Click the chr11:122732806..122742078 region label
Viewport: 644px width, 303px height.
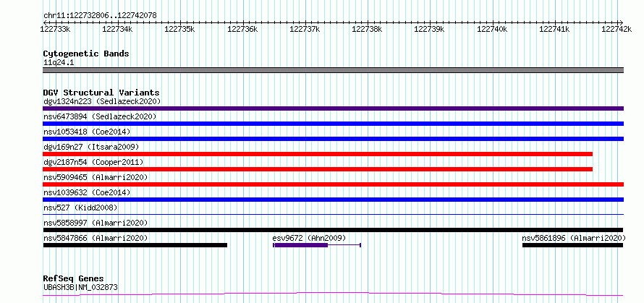pos(100,16)
